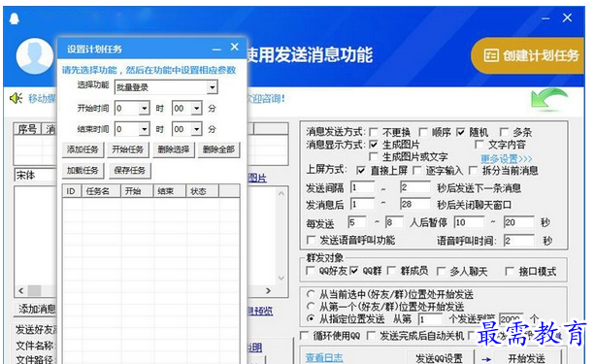Open the user avatar profile picture
595x364 pixels.
tap(35, 56)
